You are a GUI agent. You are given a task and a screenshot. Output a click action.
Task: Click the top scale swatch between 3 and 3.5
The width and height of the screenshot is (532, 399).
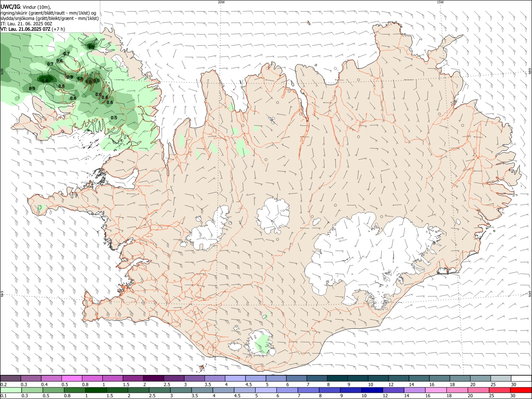pyautogui.click(x=194, y=378)
